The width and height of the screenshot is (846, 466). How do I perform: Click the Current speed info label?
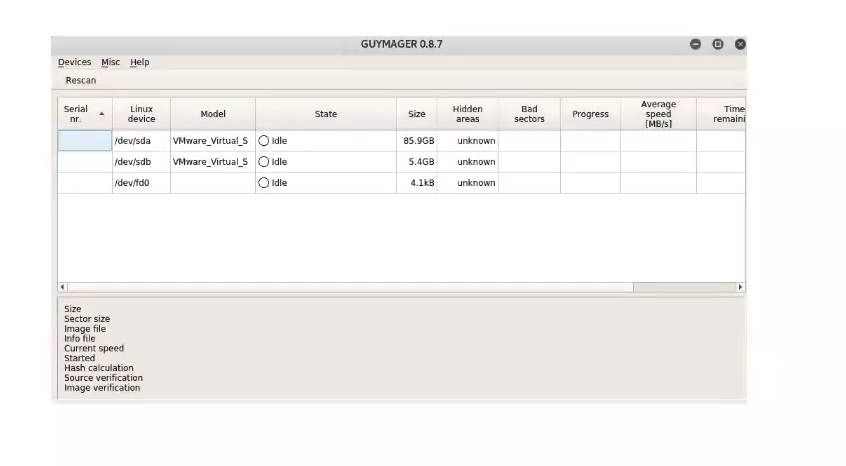(94, 348)
